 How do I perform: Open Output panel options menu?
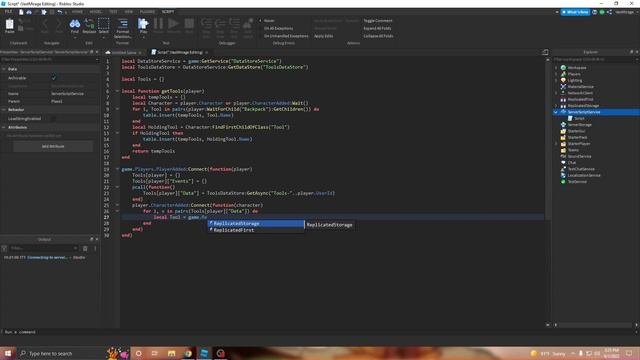[95, 248]
